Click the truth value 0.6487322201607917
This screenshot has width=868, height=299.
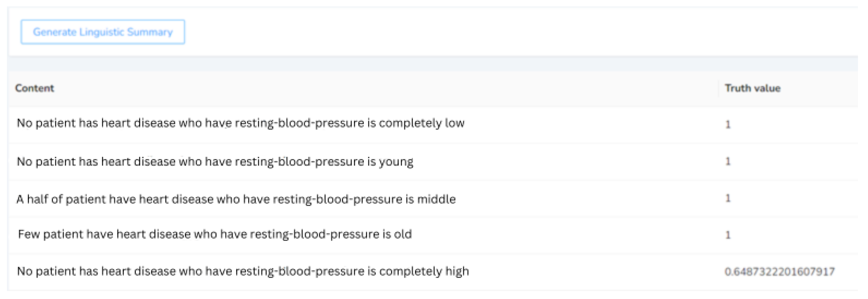click(x=779, y=271)
